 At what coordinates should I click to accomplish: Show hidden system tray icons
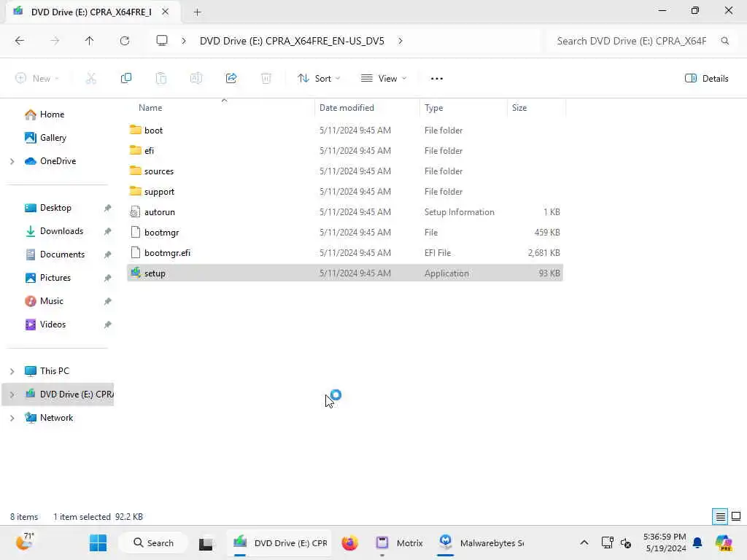(x=584, y=542)
